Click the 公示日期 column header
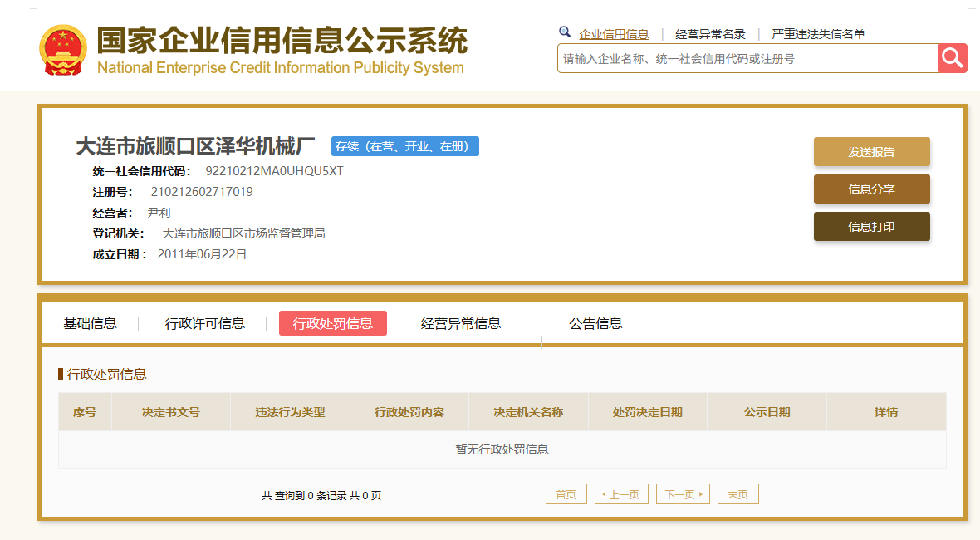980x540 pixels. tap(767, 412)
